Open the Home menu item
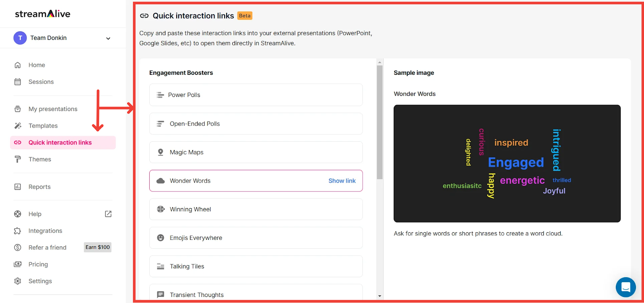The height and width of the screenshot is (303, 644). coord(37,65)
